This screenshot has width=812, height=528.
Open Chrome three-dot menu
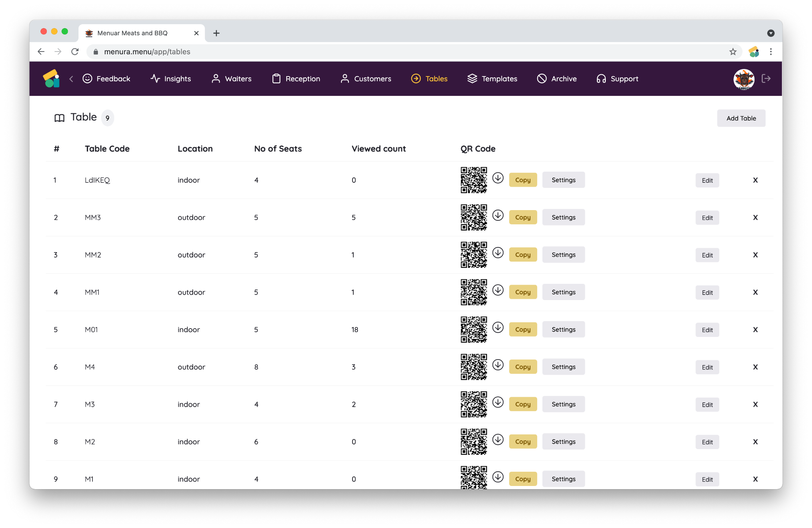(771, 52)
